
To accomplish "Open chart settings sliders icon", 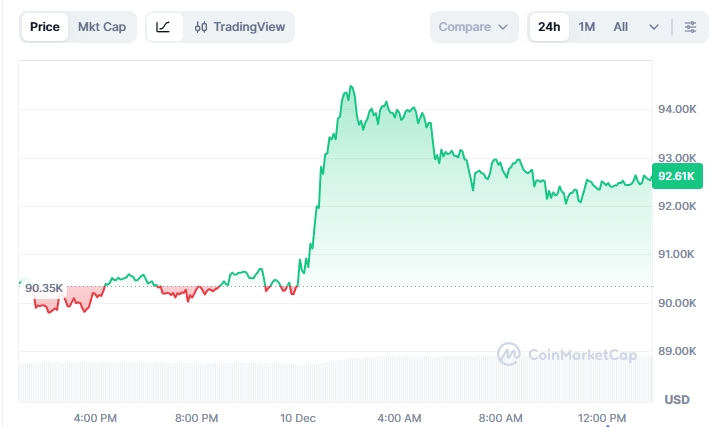I will tap(690, 27).
